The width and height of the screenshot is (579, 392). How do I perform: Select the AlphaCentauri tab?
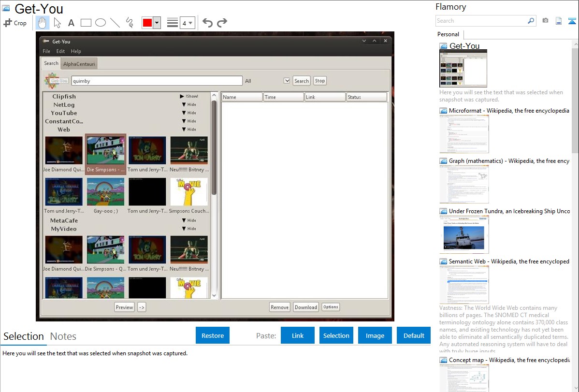tap(79, 64)
